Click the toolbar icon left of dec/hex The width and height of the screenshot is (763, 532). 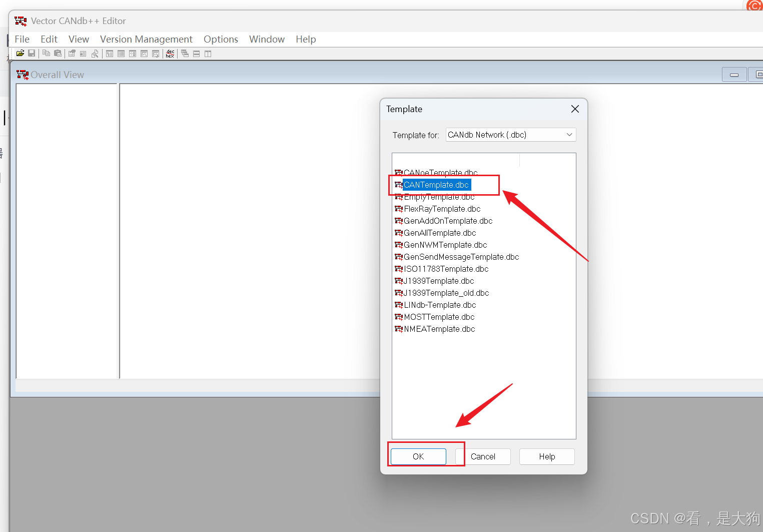coord(156,54)
